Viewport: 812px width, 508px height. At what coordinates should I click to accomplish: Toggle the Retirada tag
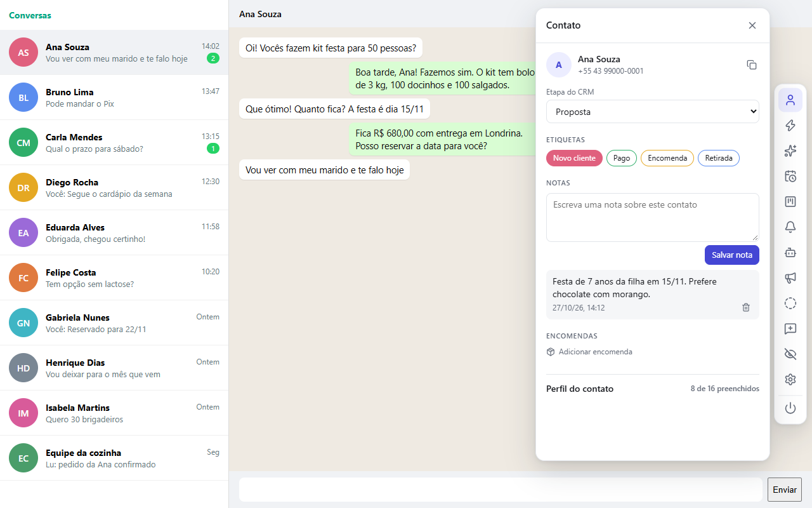(719, 158)
